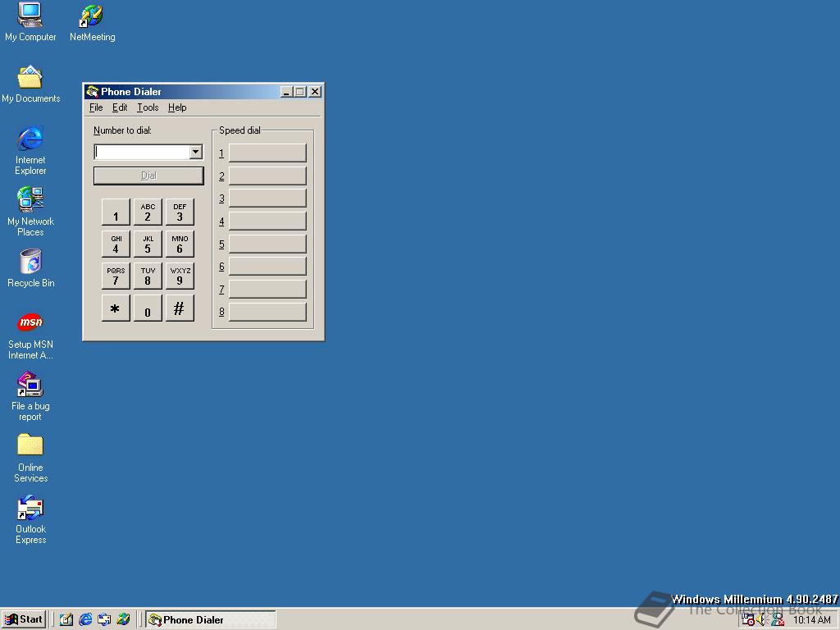The height and width of the screenshot is (630, 840).
Task: Click keypad MNO 6 key
Action: point(180,244)
